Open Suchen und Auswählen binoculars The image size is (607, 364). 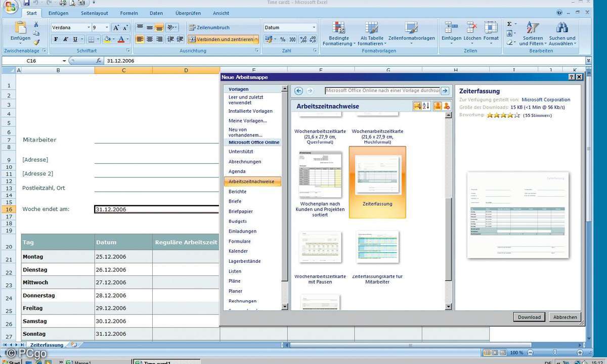click(562, 33)
